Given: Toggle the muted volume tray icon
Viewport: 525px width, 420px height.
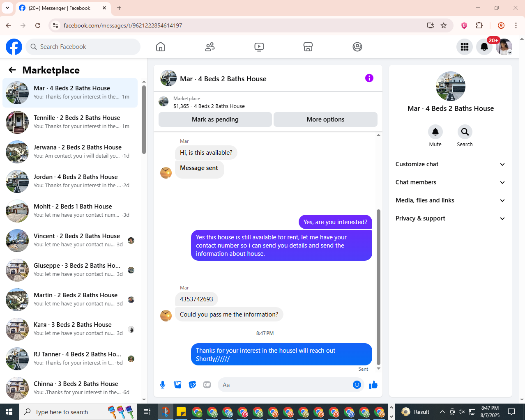Looking at the screenshot, I should click(462, 412).
